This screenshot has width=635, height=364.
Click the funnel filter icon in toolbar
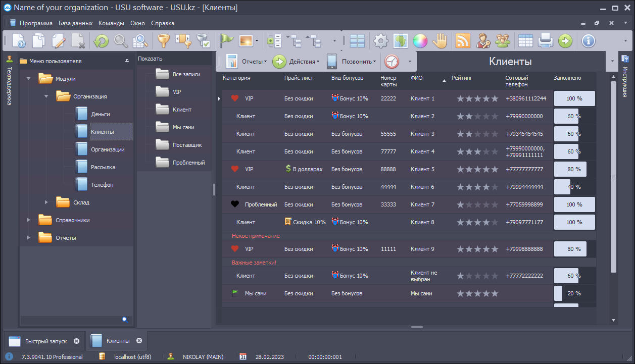click(163, 41)
